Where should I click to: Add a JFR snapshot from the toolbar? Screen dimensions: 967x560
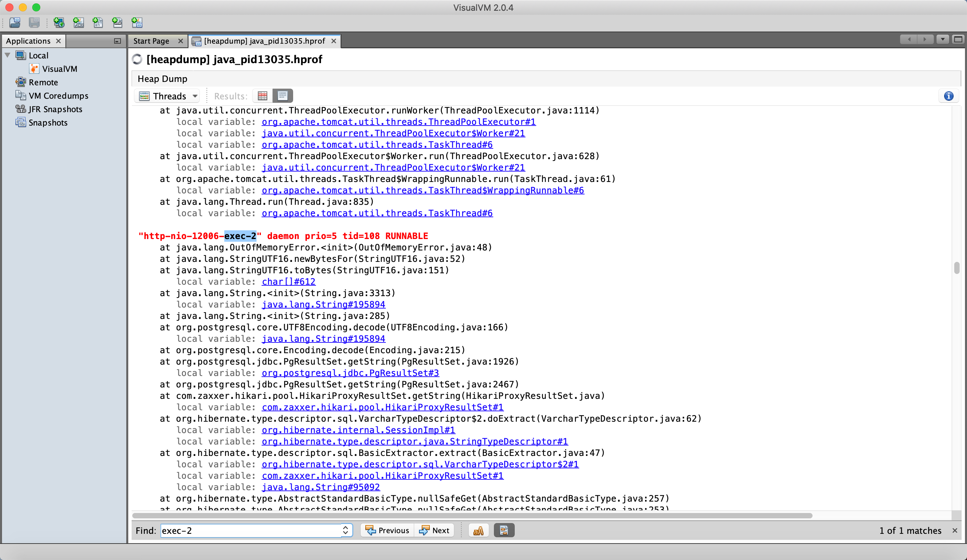point(117,22)
